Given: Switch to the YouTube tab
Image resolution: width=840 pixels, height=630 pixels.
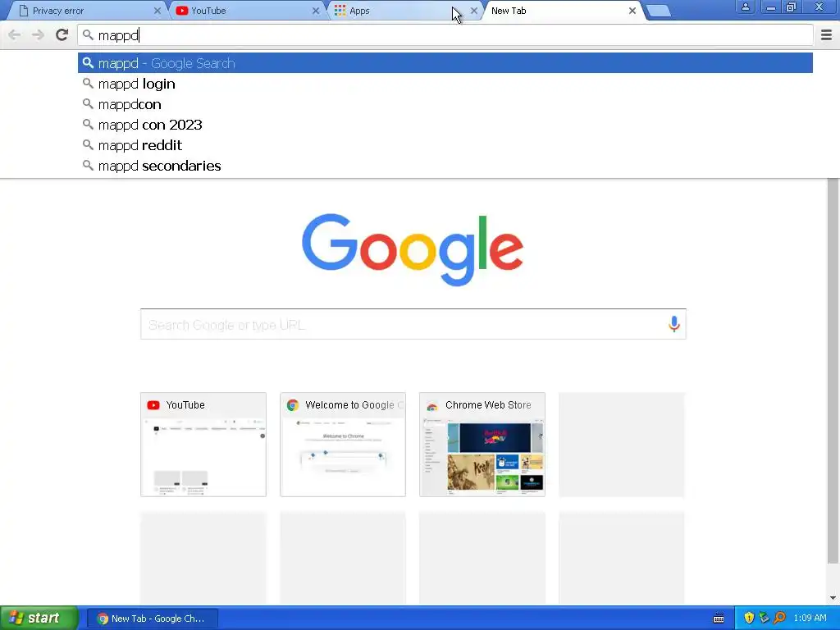Looking at the screenshot, I should (x=246, y=11).
